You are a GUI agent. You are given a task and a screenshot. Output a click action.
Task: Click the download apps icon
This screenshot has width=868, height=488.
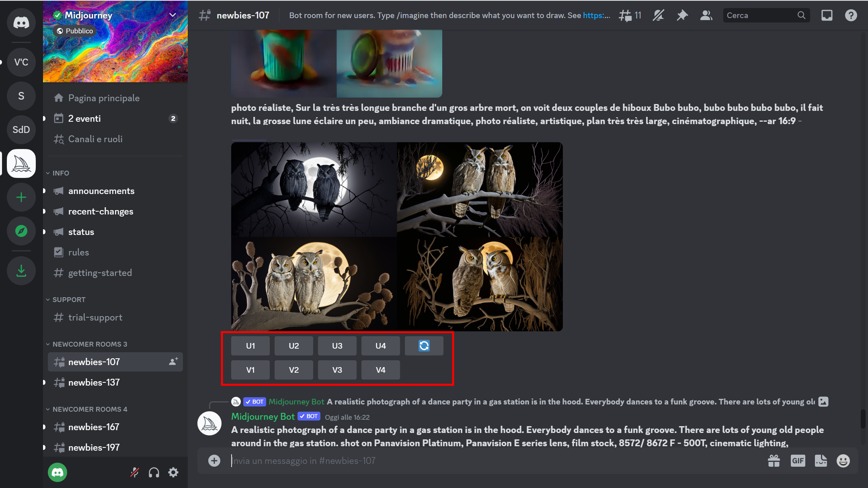[21, 271]
